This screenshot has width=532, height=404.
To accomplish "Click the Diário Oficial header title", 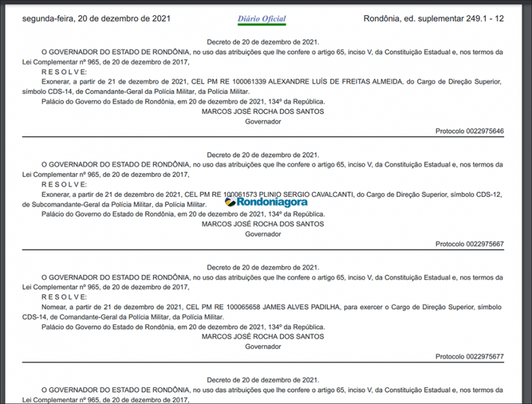I will pyautogui.click(x=261, y=19).
